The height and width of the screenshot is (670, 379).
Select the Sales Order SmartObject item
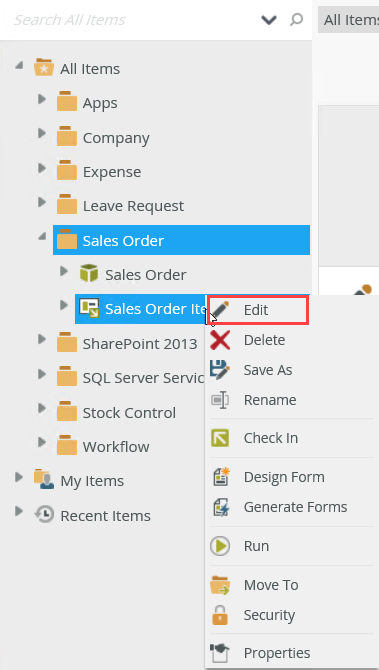point(145,275)
